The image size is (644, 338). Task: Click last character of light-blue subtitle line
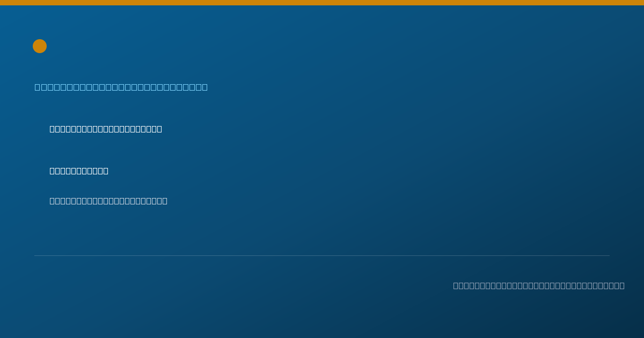pyautogui.click(x=205, y=87)
